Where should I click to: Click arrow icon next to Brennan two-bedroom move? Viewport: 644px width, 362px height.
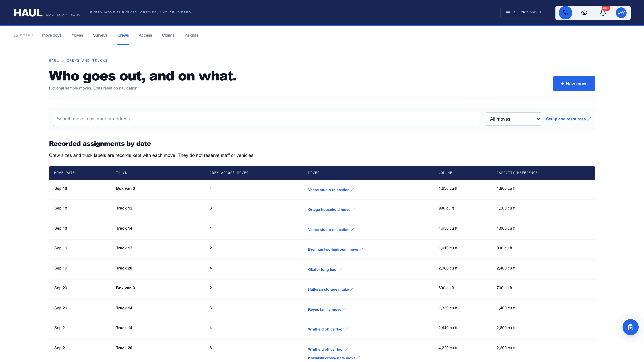tap(361, 249)
